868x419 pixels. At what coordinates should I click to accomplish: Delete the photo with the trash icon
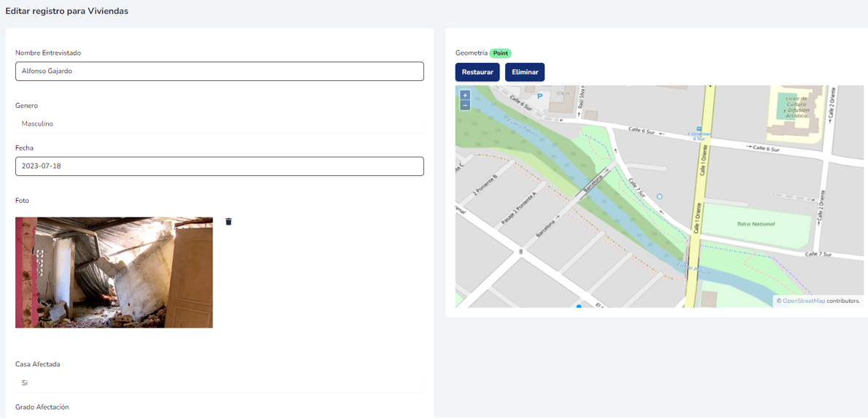[228, 222]
